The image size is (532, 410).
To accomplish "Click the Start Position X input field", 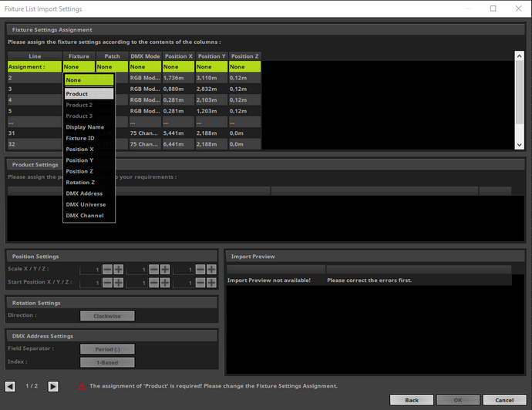I will click(x=90, y=283).
